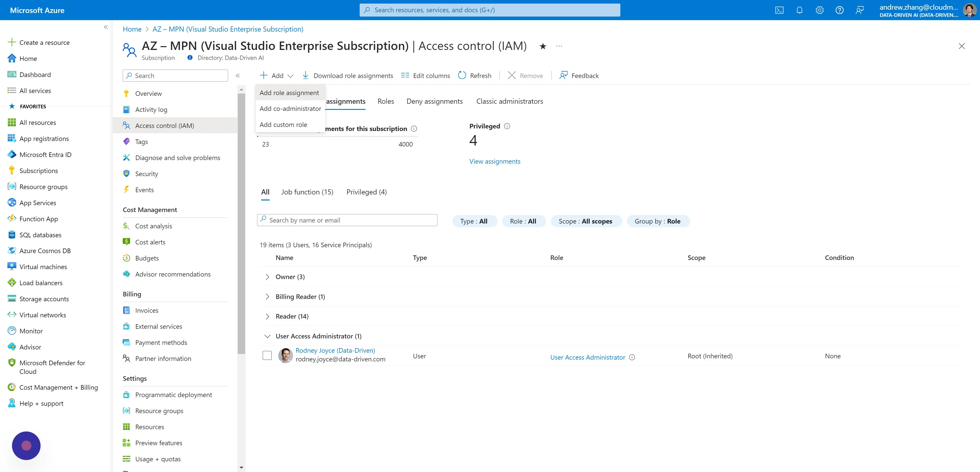This screenshot has height=472, width=980.
Task: Expand the Billing Reader (1) group
Action: pyautogui.click(x=267, y=296)
